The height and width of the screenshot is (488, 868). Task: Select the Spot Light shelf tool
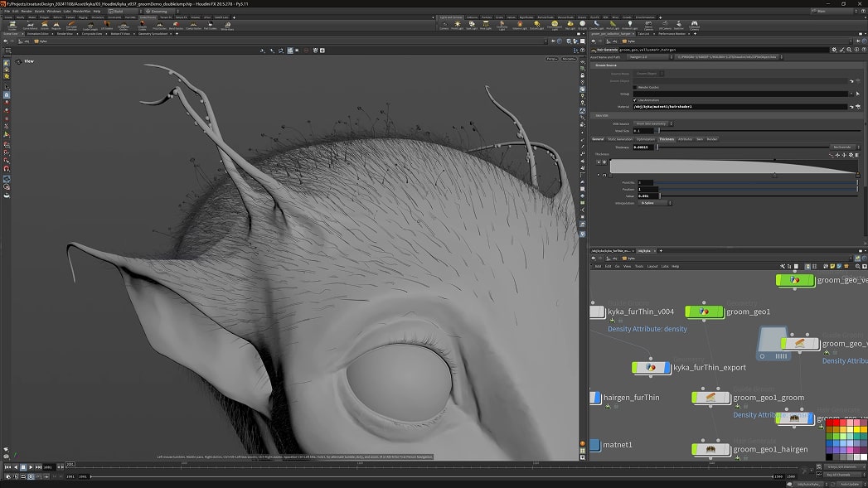pos(472,24)
